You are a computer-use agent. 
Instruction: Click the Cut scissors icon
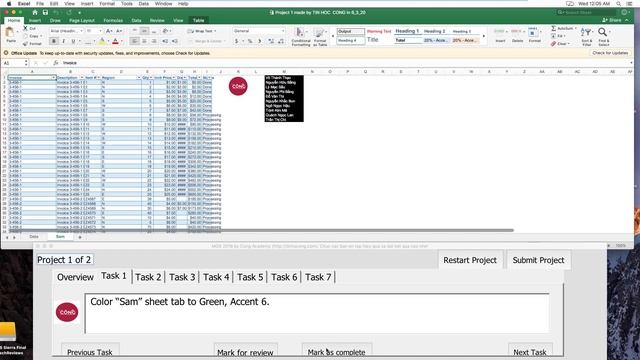25,28
